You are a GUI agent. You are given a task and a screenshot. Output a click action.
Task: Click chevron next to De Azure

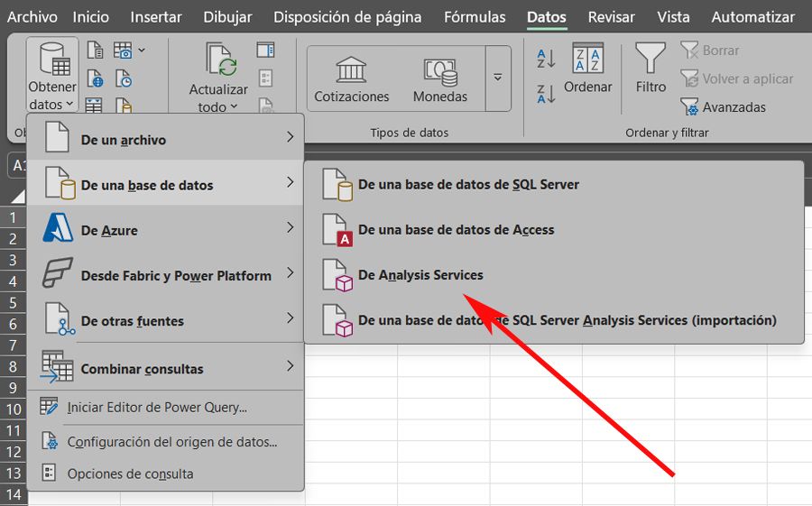(290, 227)
